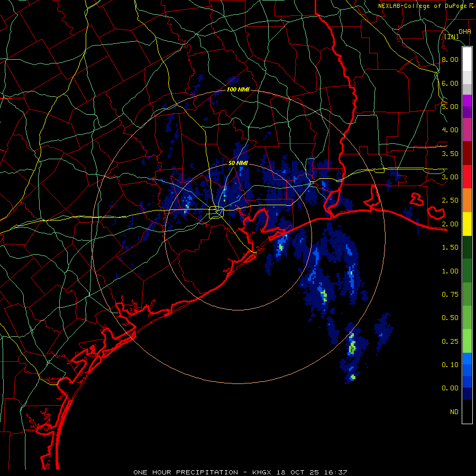Image resolution: width=476 pixels, height=476 pixels.
Task: Click the bright red legend swatch
Action: point(467,177)
